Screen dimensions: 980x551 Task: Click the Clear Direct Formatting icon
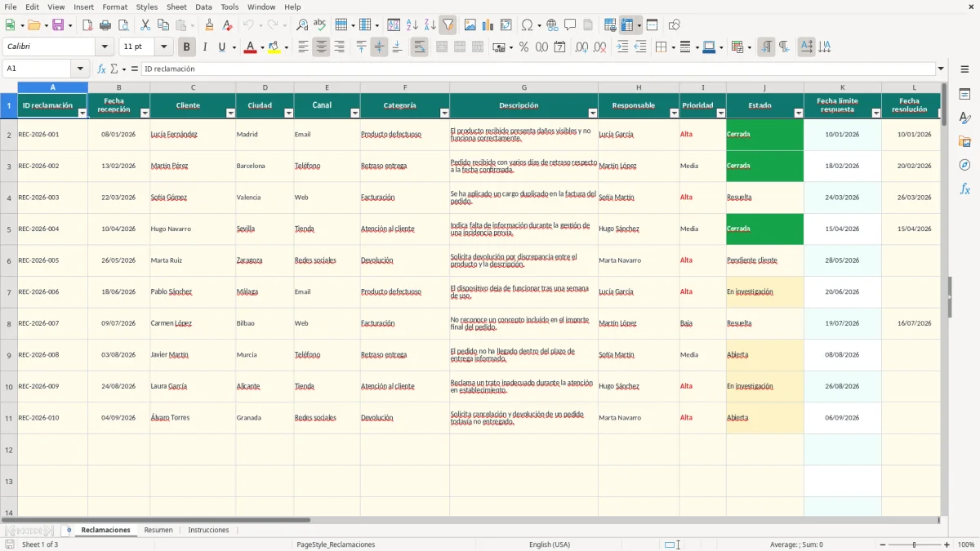pyautogui.click(x=228, y=25)
